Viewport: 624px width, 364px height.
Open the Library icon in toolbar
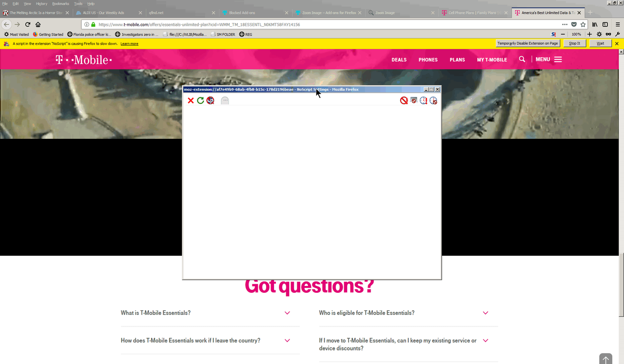click(x=595, y=24)
